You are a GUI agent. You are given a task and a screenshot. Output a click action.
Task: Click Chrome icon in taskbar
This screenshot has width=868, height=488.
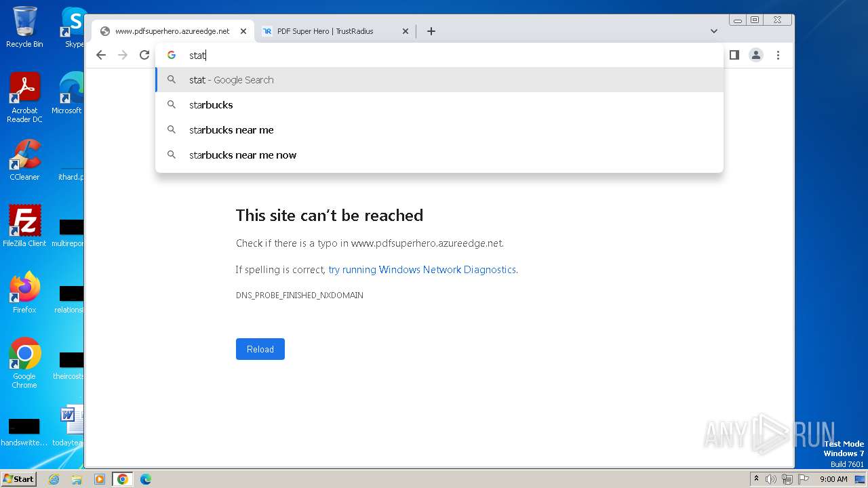coord(123,479)
